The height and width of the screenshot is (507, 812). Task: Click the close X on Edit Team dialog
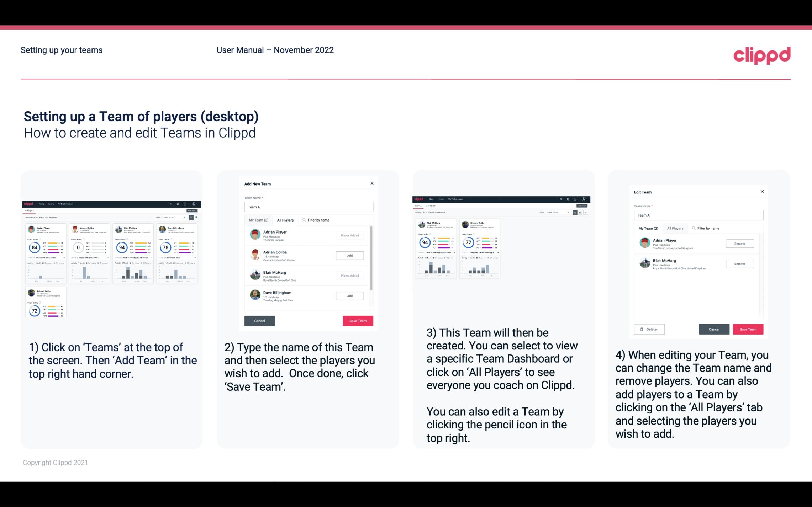click(762, 192)
